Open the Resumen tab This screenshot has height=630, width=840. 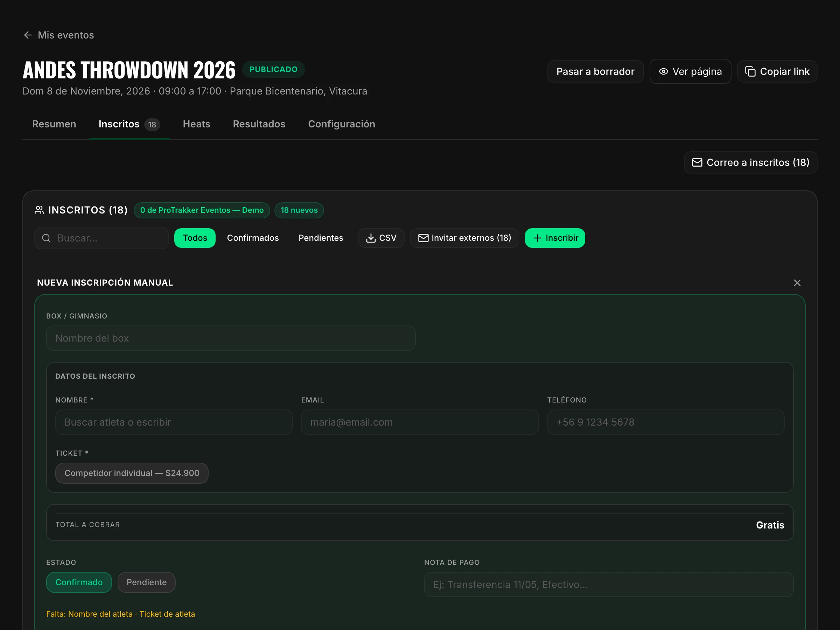coord(54,124)
